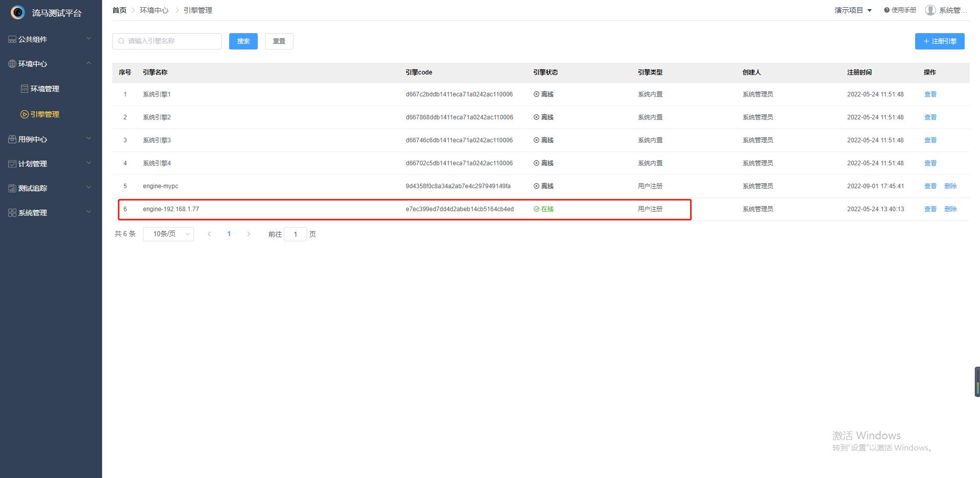Collapse the 环境中心 menu section

point(89,63)
